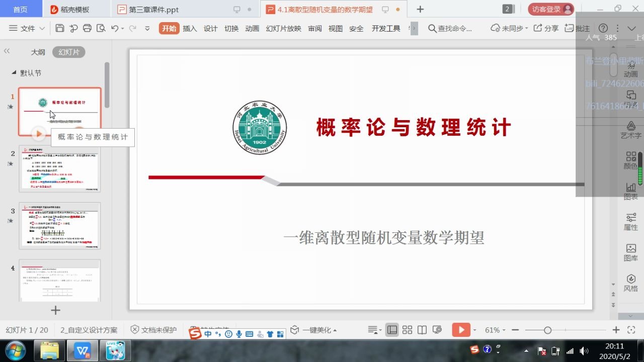
Task: Open the 颜色 color panel in right sidebar
Action: click(631, 161)
